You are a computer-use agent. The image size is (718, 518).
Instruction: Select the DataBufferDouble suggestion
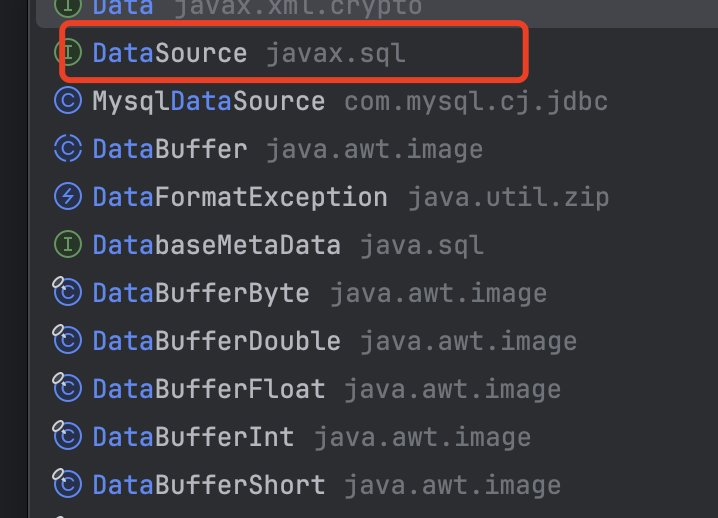(216, 341)
